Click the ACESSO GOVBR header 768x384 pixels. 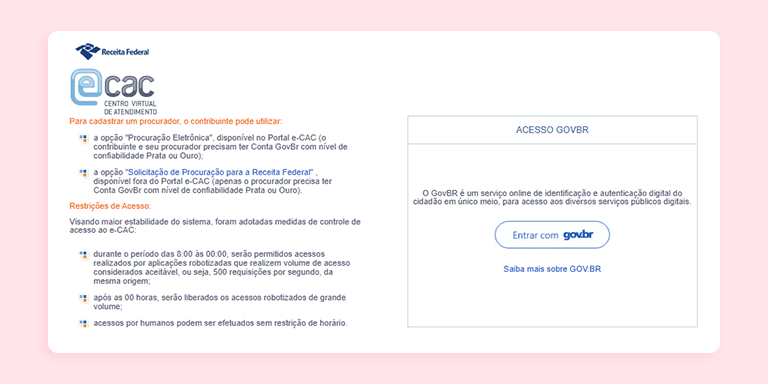tap(552, 130)
